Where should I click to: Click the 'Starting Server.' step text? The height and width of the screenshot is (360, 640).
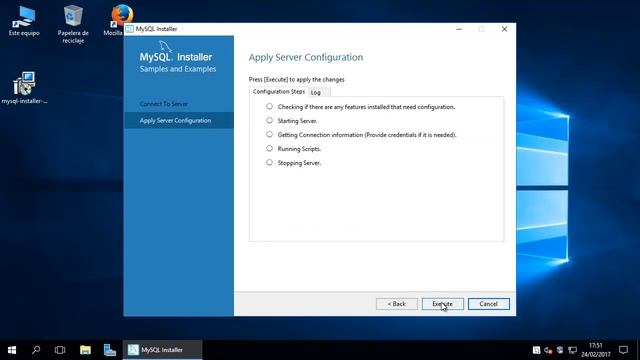point(297,121)
